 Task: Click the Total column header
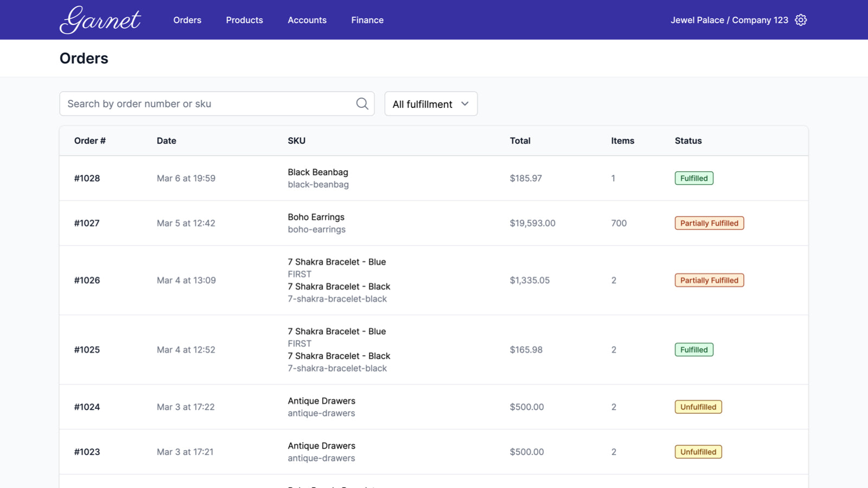pyautogui.click(x=520, y=140)
